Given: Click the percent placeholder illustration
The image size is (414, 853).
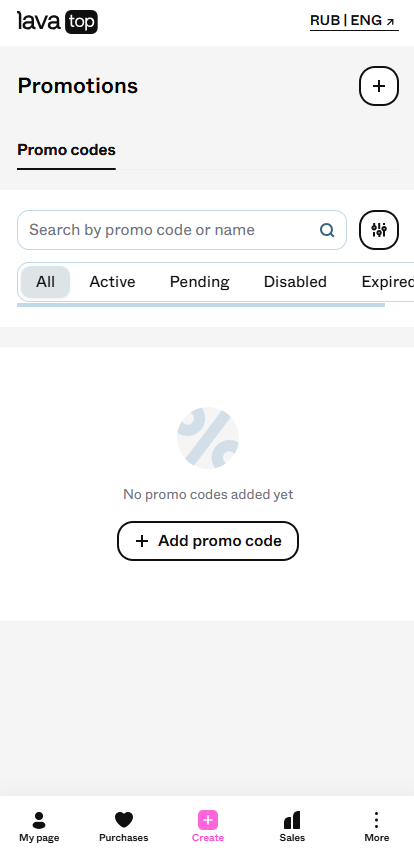Looking at the screenshot, I should pos(208,438).
